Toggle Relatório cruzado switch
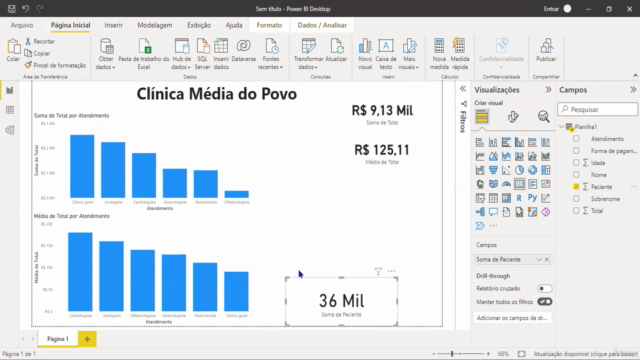 (544, 289)
